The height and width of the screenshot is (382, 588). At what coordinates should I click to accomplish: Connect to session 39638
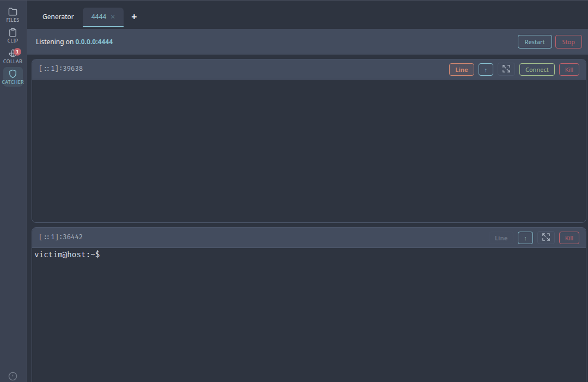click(537, 70)
